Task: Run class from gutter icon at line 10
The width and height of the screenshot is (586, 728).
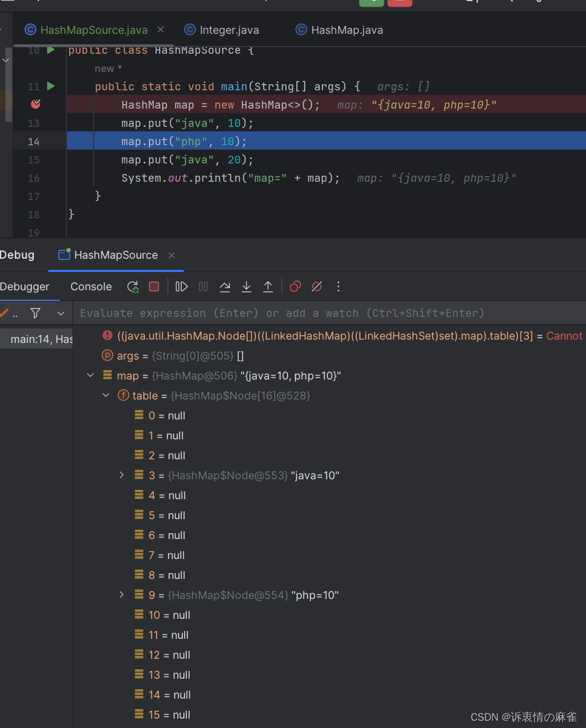Action: 51,50
